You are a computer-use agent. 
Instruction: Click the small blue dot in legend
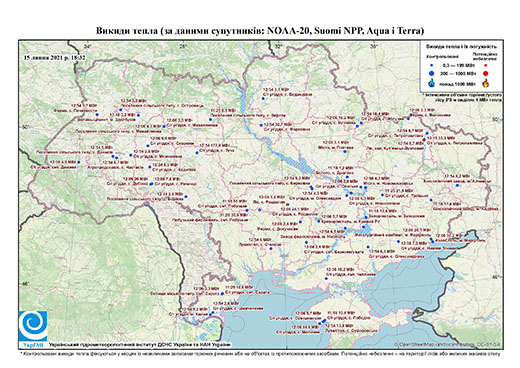point(432,65)
